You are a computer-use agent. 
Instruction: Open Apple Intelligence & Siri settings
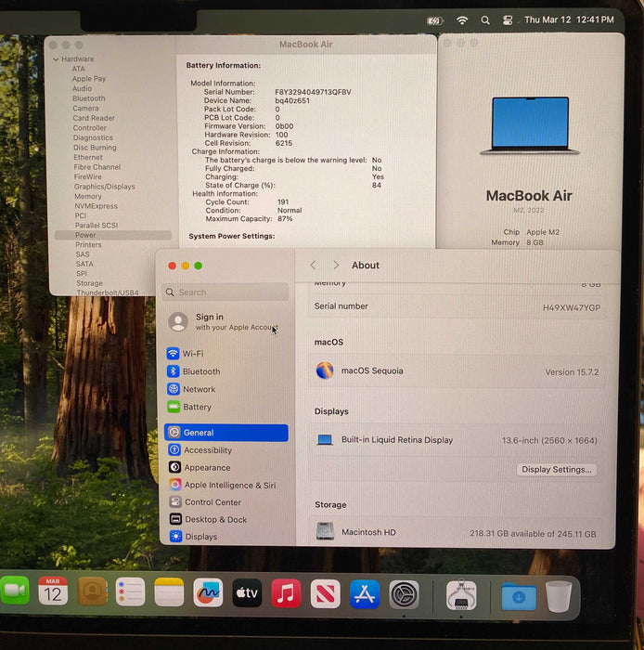pos(226,485)
